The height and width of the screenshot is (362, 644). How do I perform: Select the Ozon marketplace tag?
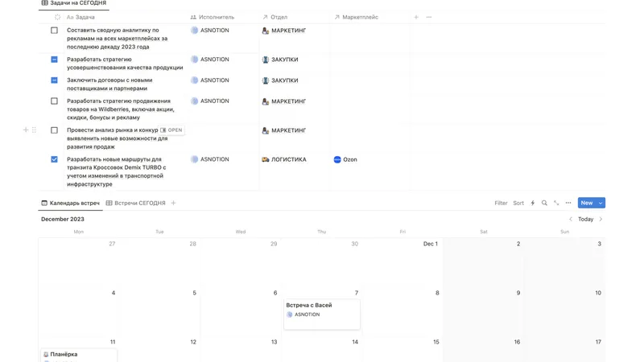tap(345, 159)
